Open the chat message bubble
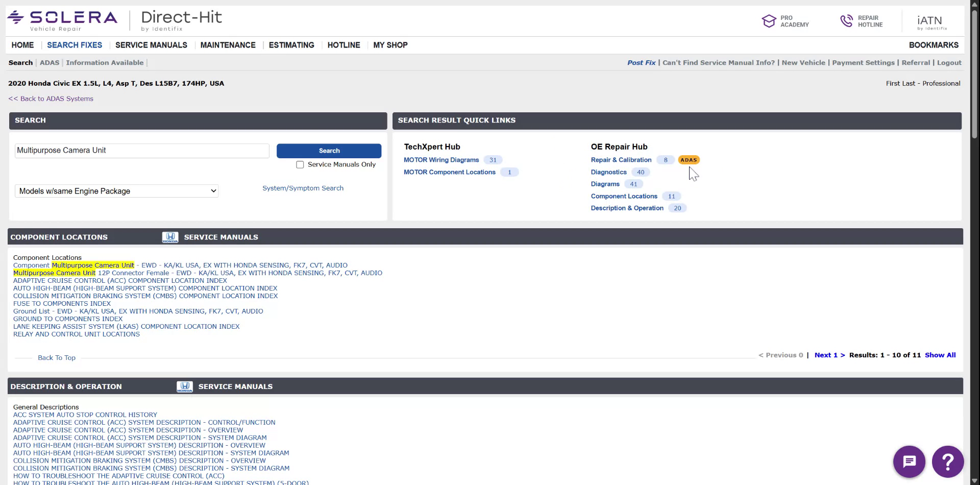Image resolution: width=980 pixels, height=485 pixels. click(x=909, y=461)
